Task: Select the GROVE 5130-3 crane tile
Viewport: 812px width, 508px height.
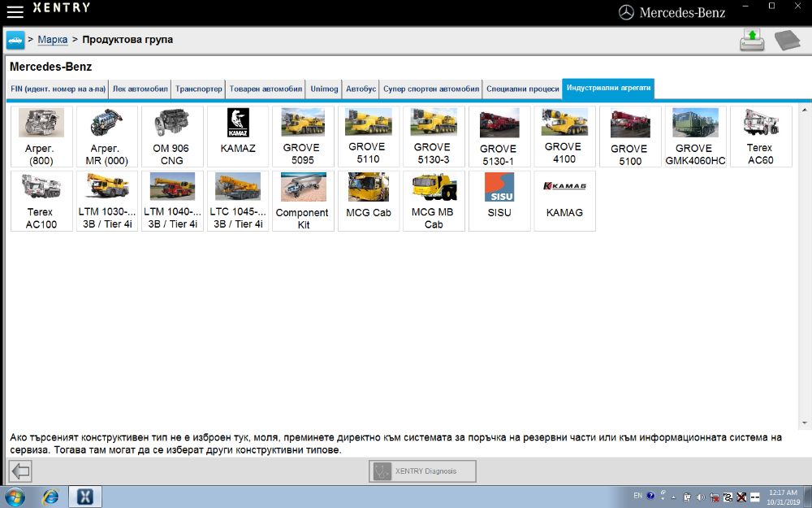Action: pyautogui.click(x=434, y=137)
